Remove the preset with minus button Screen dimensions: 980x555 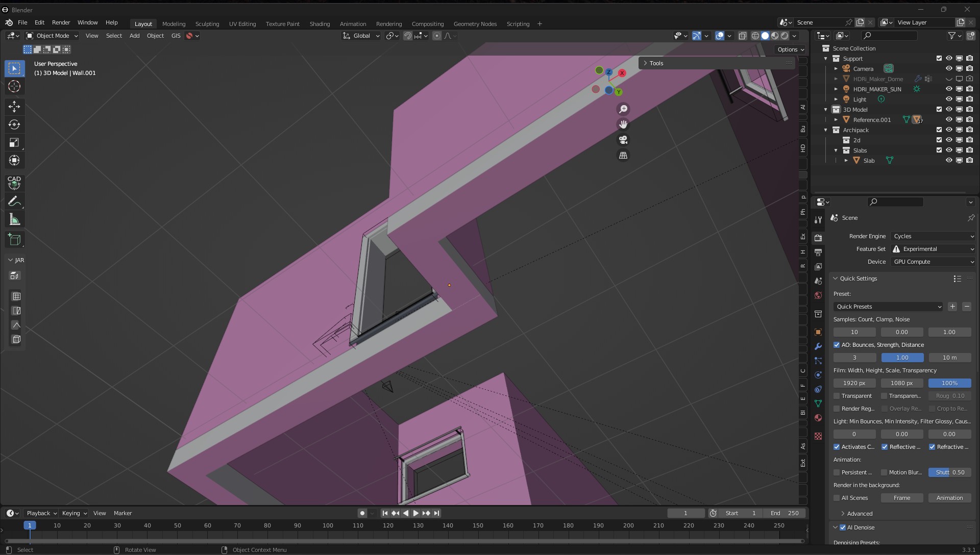(x=967, y=307)
